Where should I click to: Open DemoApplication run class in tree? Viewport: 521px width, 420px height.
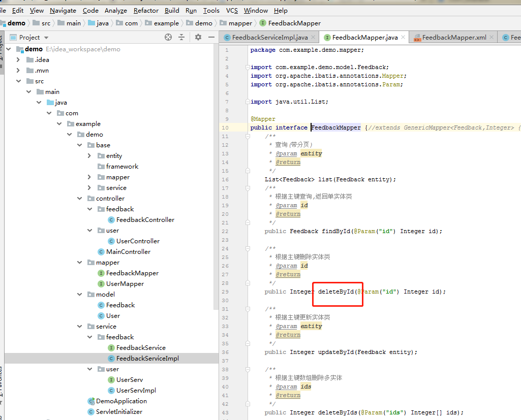[121, 401]
